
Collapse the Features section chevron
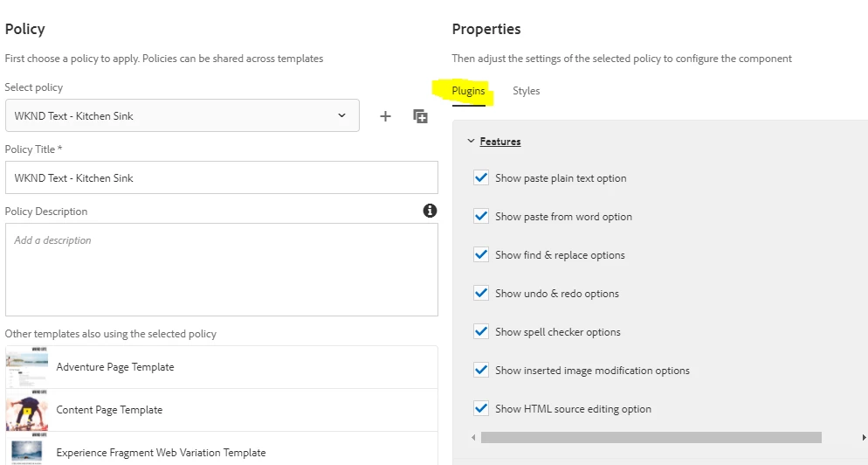pos(472,142)
